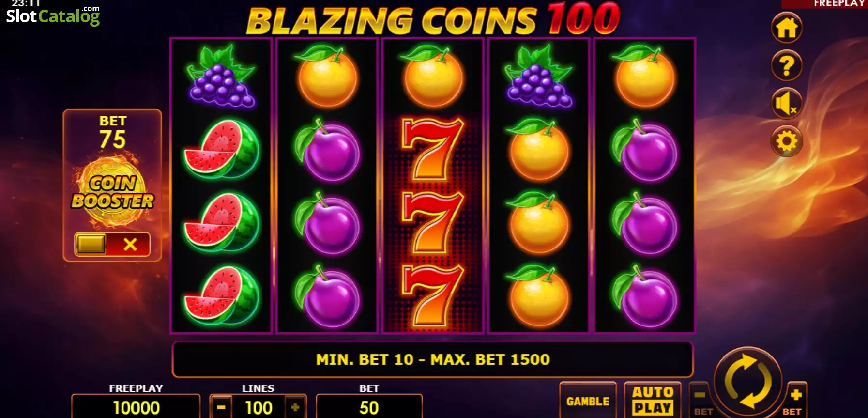Increase lines using the plus button

click(295, 407)
